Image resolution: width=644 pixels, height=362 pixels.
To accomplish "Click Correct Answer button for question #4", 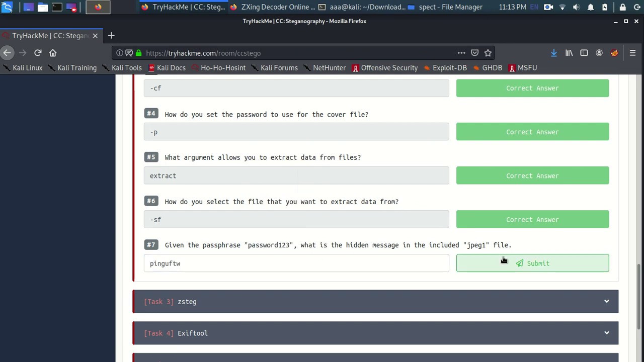I will pyautogui.click(x=532, y=132).
